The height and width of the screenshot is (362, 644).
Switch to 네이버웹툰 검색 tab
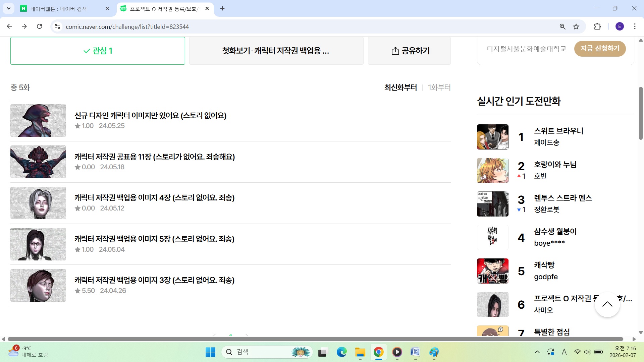tap(59, 9)
